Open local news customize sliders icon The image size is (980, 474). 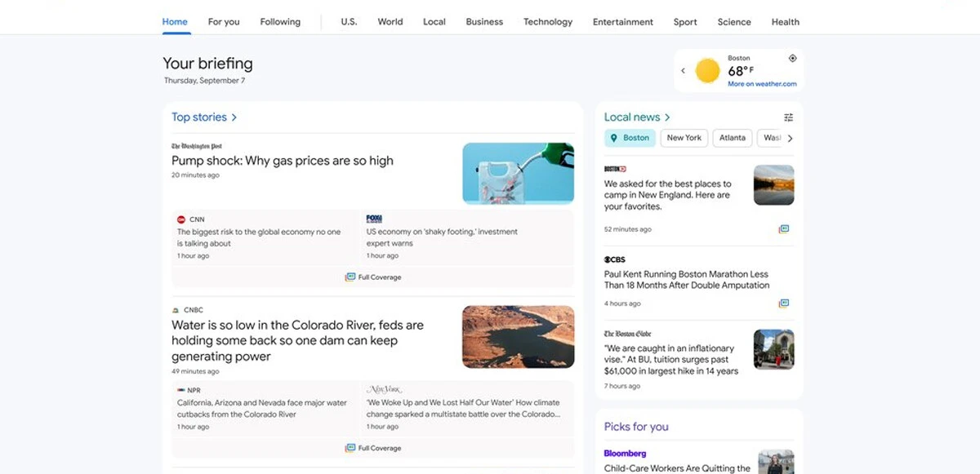(x=788, y=117)
